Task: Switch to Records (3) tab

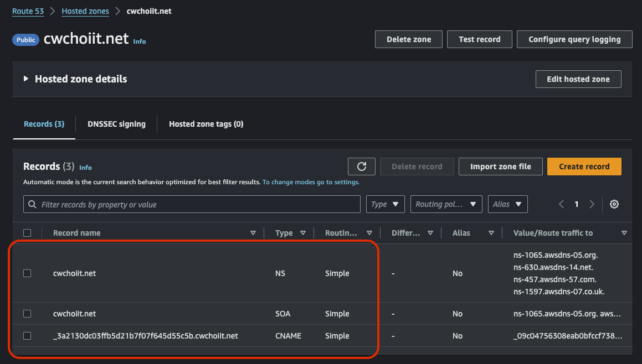Action: tap(44, 124)
